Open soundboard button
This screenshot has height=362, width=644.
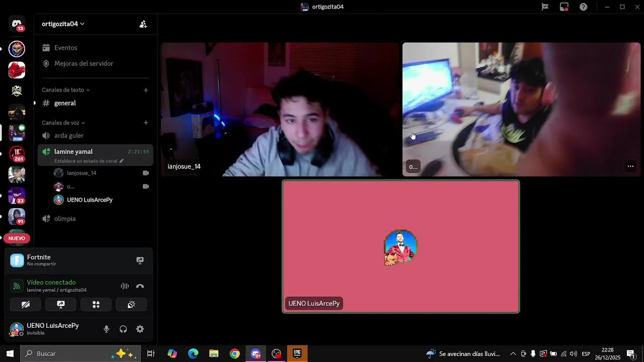[x=131, y=304]
